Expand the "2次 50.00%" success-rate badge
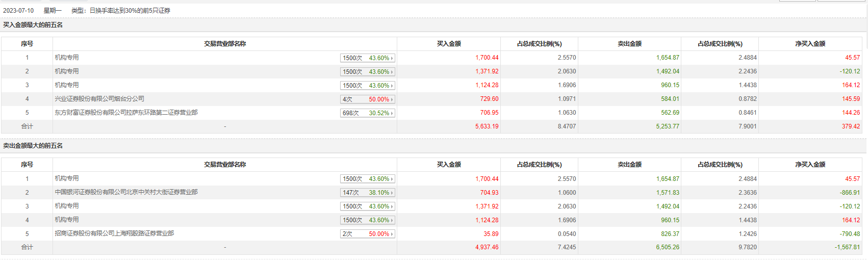The image size is (868, 262). click(367, 234)
